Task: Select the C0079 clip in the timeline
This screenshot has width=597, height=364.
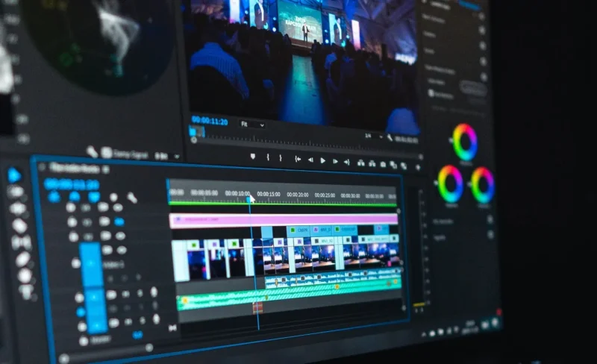Action: click(298, 230)
